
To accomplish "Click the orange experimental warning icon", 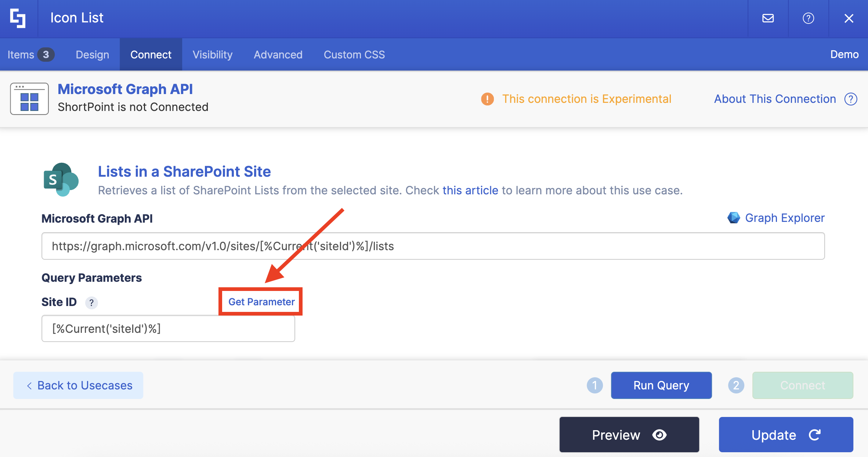I will [487, 99].
